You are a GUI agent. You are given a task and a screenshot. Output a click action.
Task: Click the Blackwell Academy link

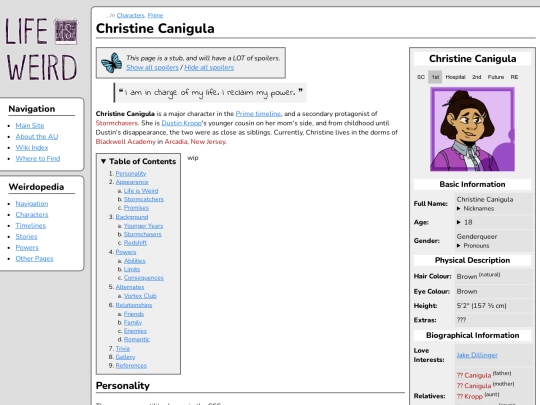click(126, 142)
